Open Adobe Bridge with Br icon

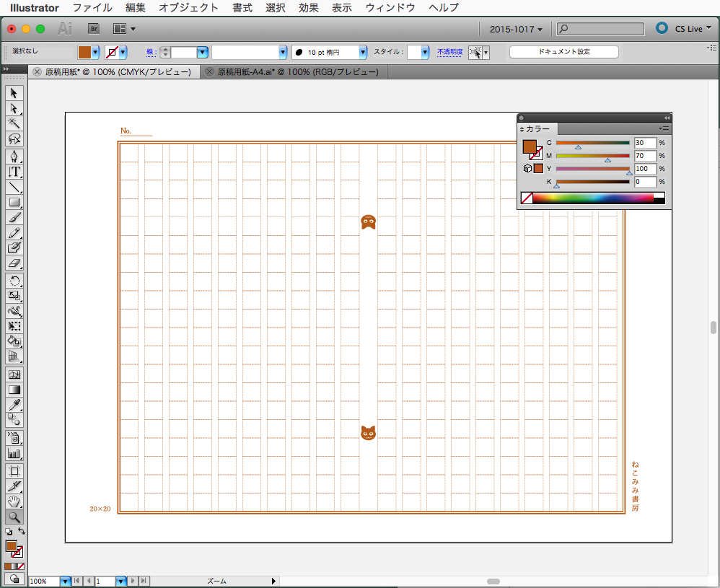pos(93,29)
